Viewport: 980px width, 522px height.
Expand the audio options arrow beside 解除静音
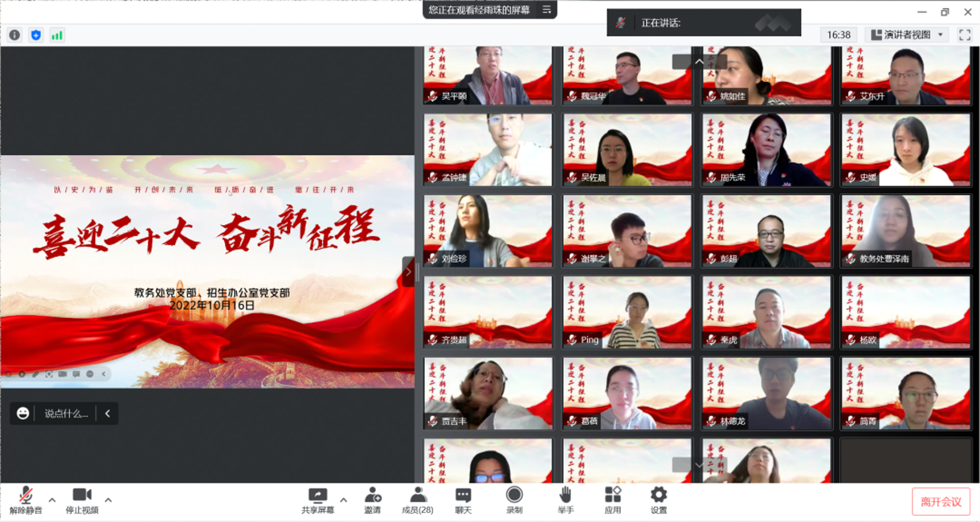(x=52, y=500)
